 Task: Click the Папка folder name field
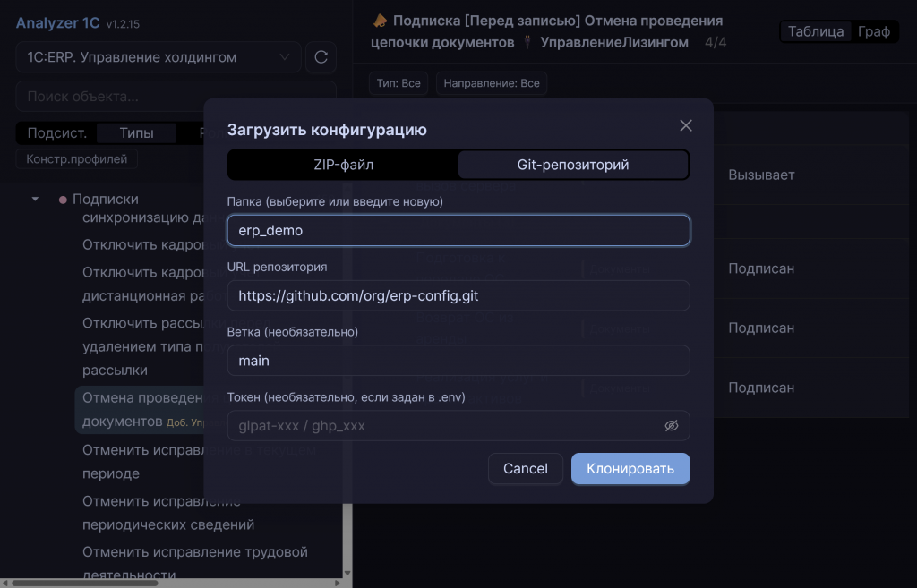point(458,230)
